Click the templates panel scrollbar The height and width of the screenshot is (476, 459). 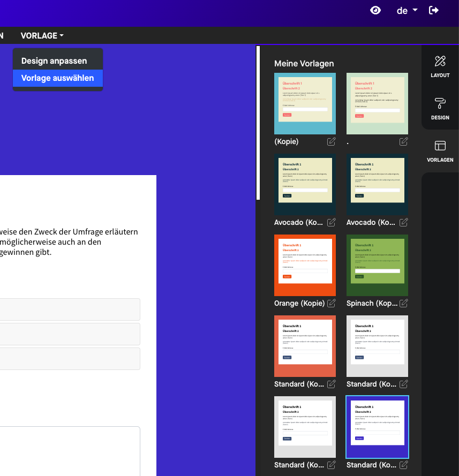pos(258,123)
